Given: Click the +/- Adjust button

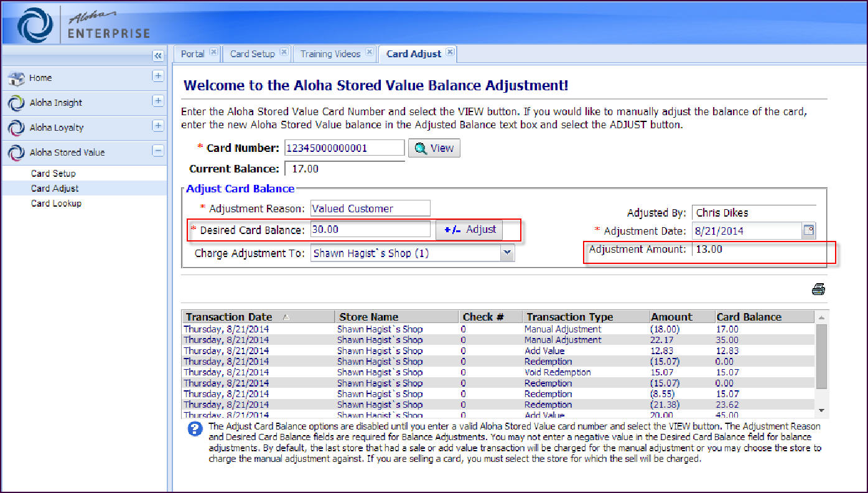Looking at the screenshot, I should click(x=470, y=230).
